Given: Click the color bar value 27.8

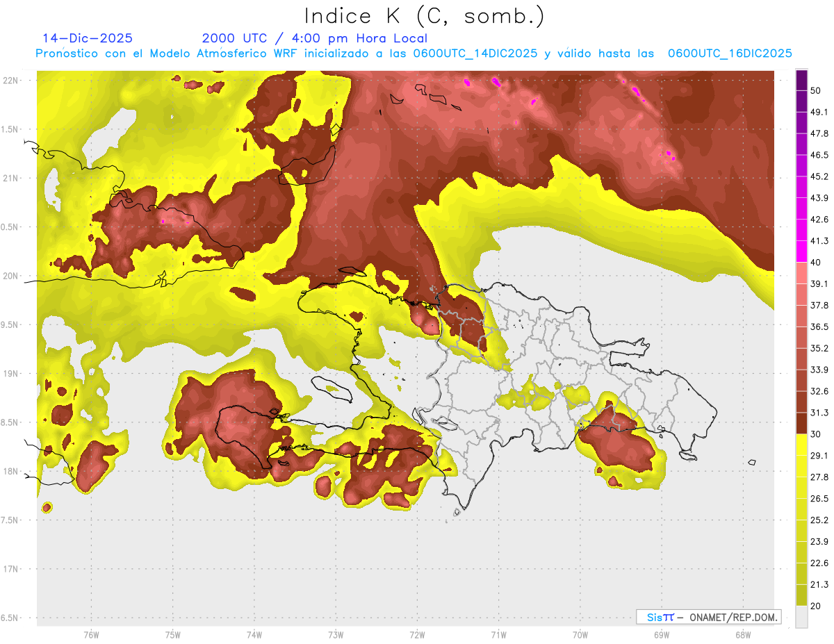Looking at the screenshot, I should 819,477.
